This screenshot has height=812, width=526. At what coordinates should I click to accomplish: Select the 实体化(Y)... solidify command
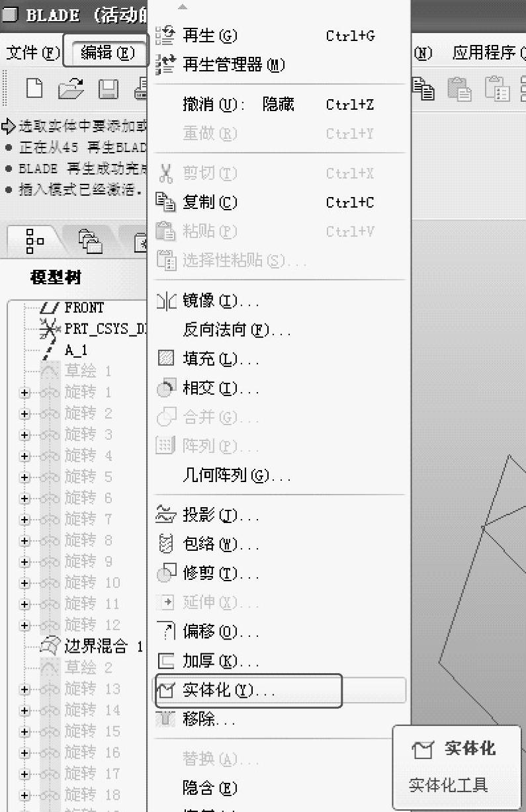pyautogui.click(x=279, y=691)
